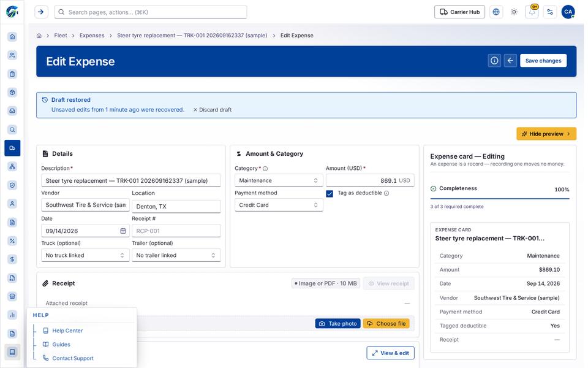Open the Category dropdown showing Maintenance

tap(279, 180)
